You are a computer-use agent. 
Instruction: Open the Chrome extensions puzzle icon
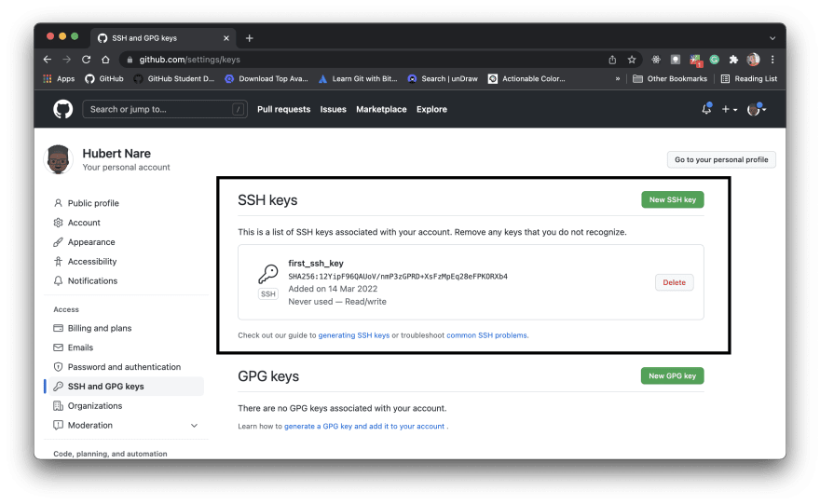[x=733, y=60]
